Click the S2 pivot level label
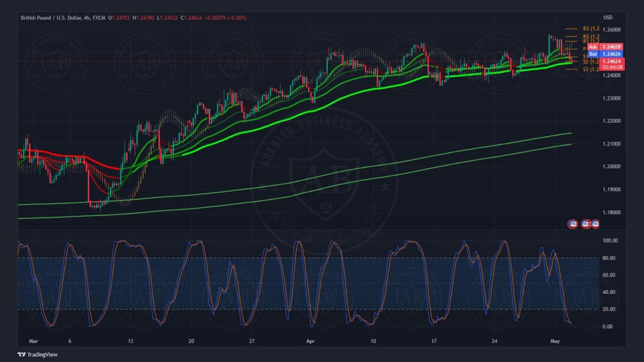The image size is (644, 362). tap(591, 62)
